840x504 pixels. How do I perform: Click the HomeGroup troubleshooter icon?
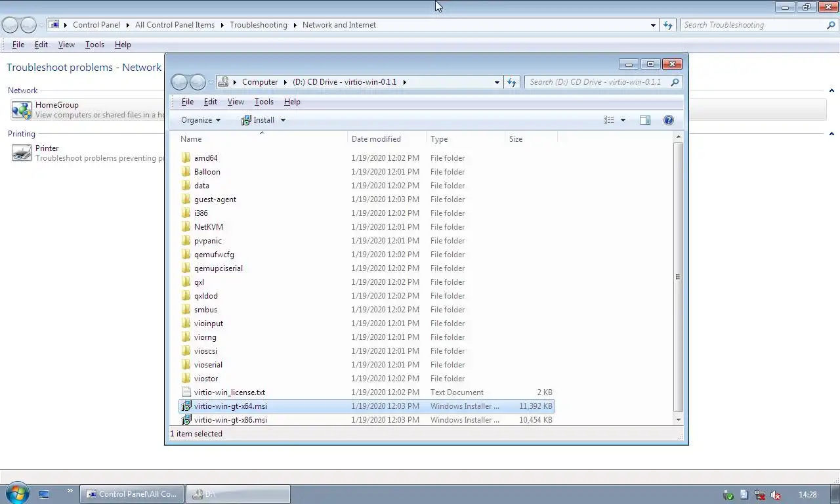(22, 110)
